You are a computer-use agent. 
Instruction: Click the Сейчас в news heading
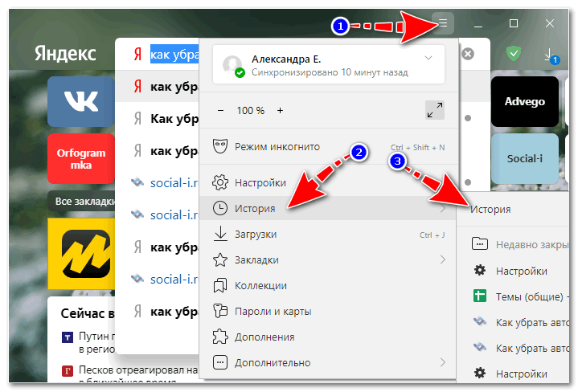tap(88, 313)
